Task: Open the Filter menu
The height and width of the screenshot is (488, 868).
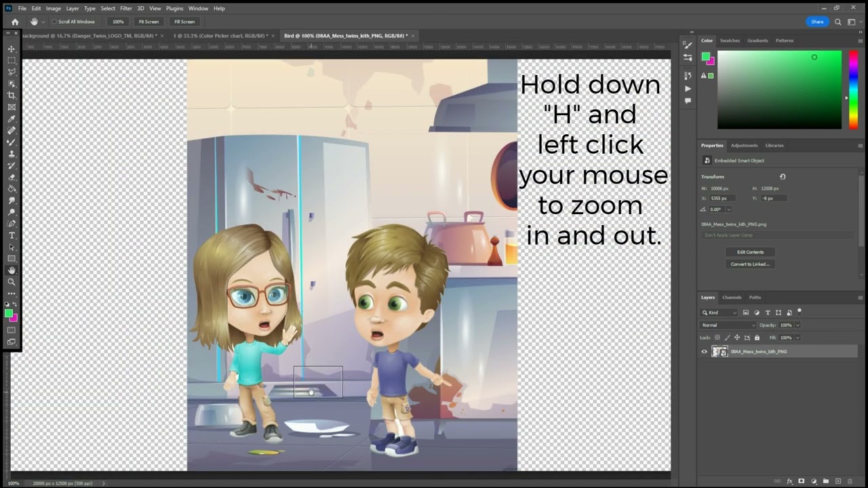Action: click(126, 8)
